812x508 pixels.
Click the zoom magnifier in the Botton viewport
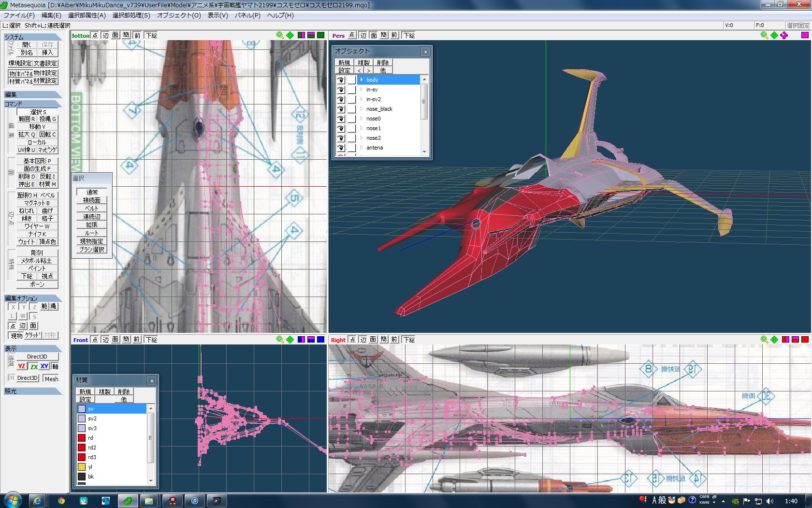coord(280,35)
